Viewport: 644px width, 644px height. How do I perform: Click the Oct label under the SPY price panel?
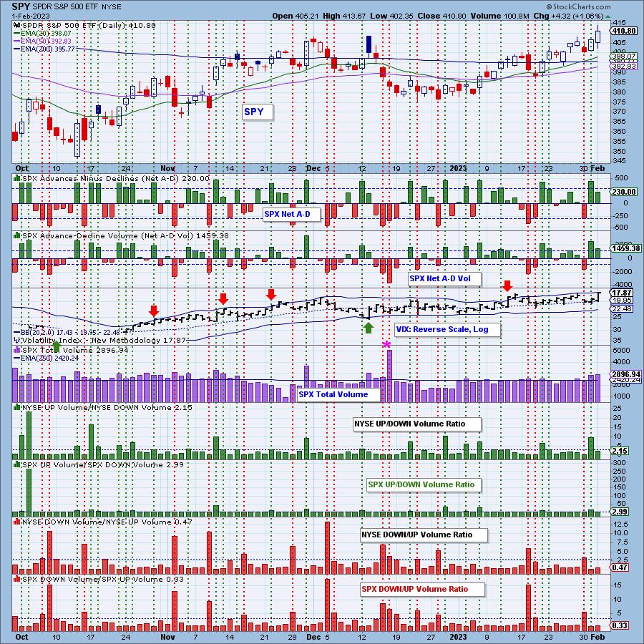(x=21, y=168)
